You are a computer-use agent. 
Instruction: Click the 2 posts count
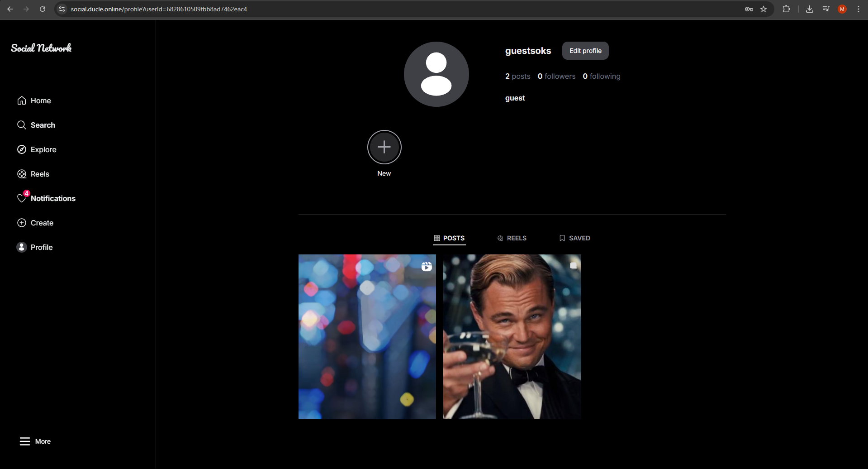point(517,76)
